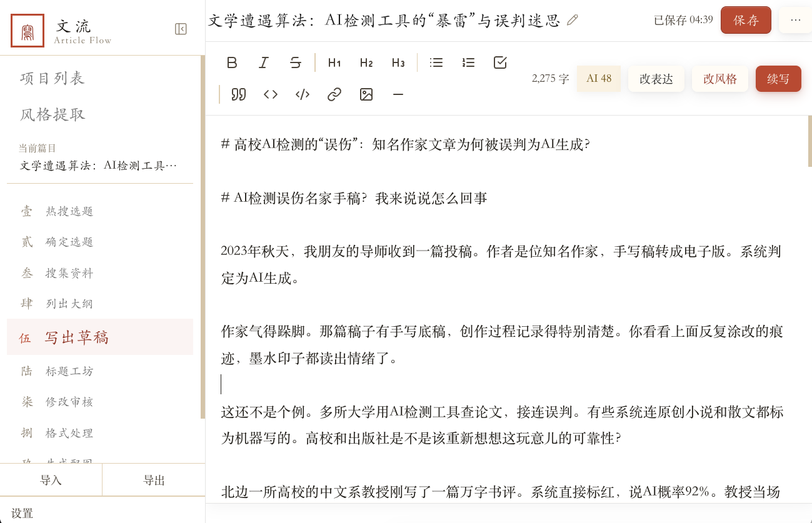This screenshot has width=812, height=523.
Task: Click the 改表达 button
Action: pyautogui.click(x=656, y=79)
